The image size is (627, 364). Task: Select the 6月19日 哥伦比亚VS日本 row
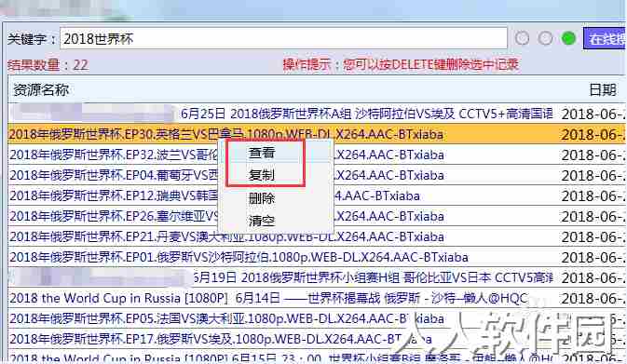click(x=317, y=277)
